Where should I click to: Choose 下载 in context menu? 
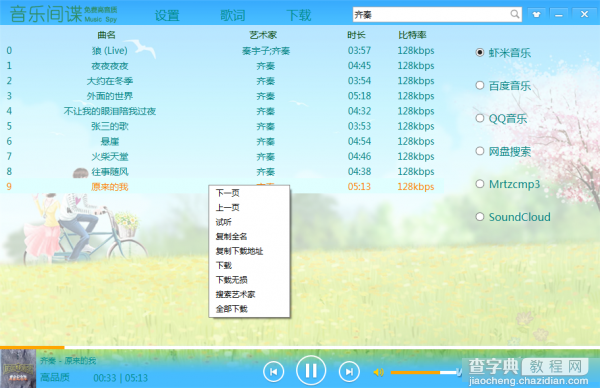(249, 265)
